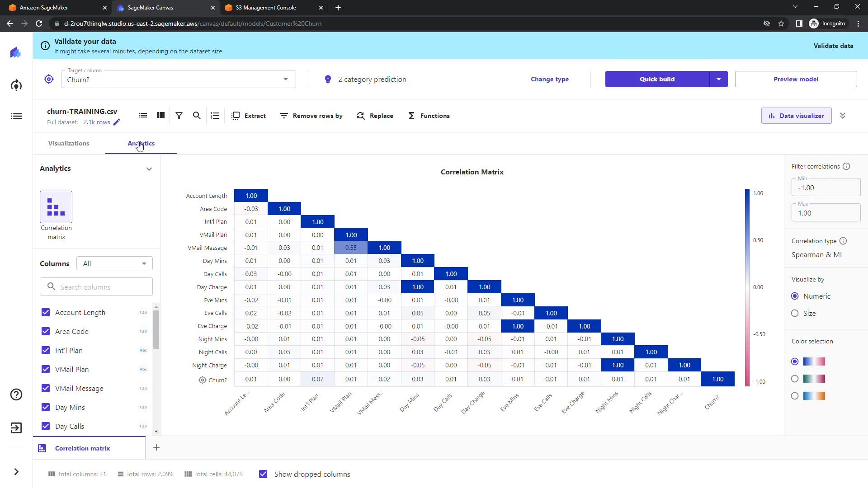This screenshot has width=868, height=488.
Task: Open the Help question mark icon
Action: pyautogui.click(x=16, y=394)
